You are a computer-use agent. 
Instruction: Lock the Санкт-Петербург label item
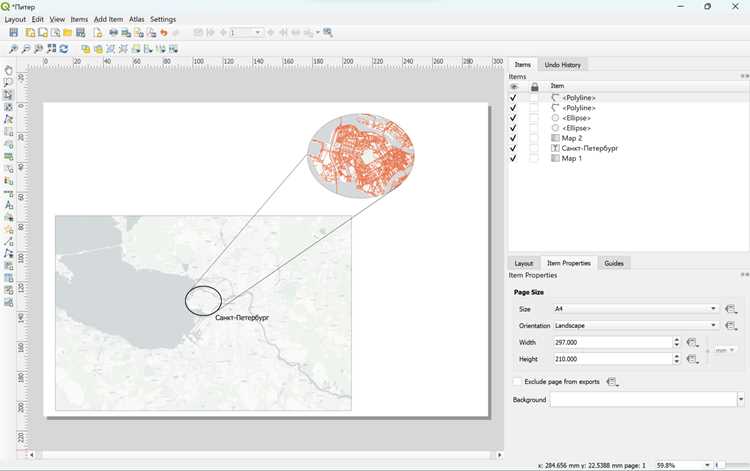click(534, 148)
